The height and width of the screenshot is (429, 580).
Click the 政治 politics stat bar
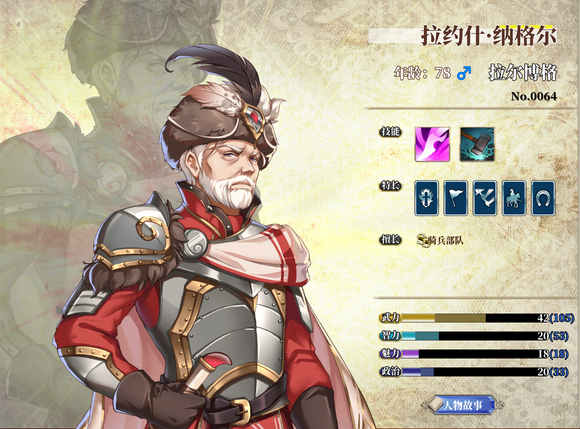[x=474, y=371]
